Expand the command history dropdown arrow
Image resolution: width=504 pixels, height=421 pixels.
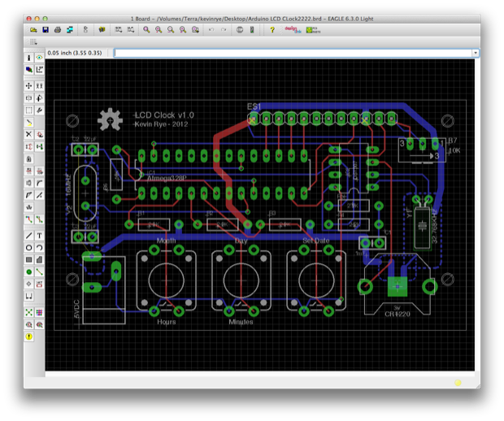pyautogui.click(x=476, y=53)
